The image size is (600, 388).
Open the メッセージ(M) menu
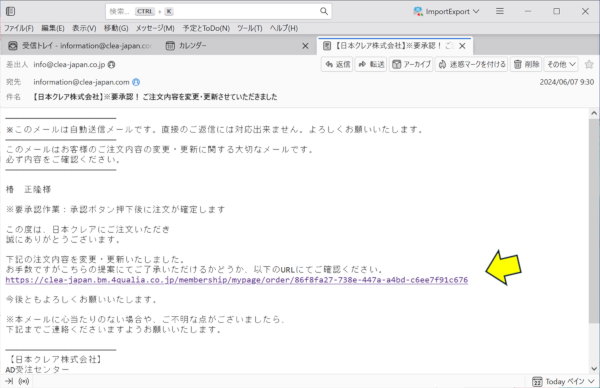[155, 28]
